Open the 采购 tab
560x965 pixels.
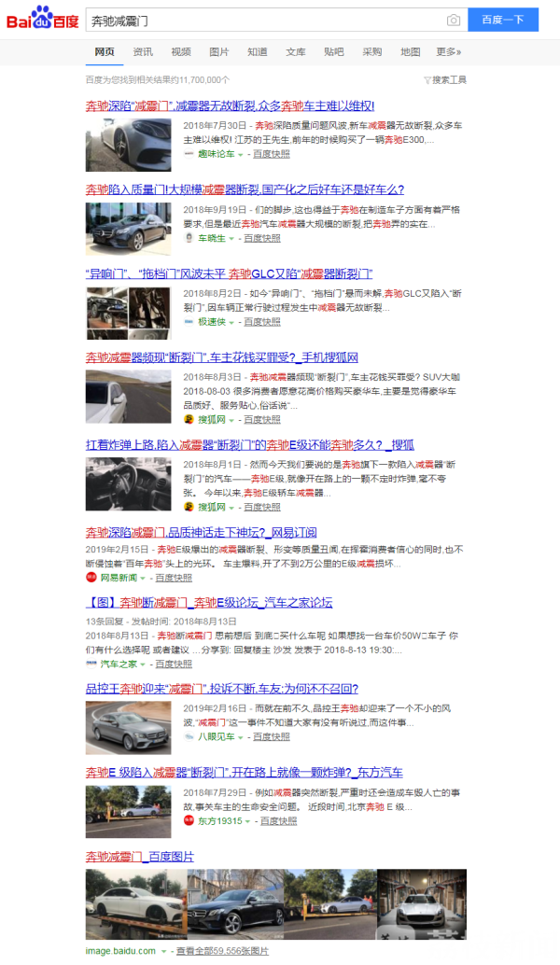(371, 52)
